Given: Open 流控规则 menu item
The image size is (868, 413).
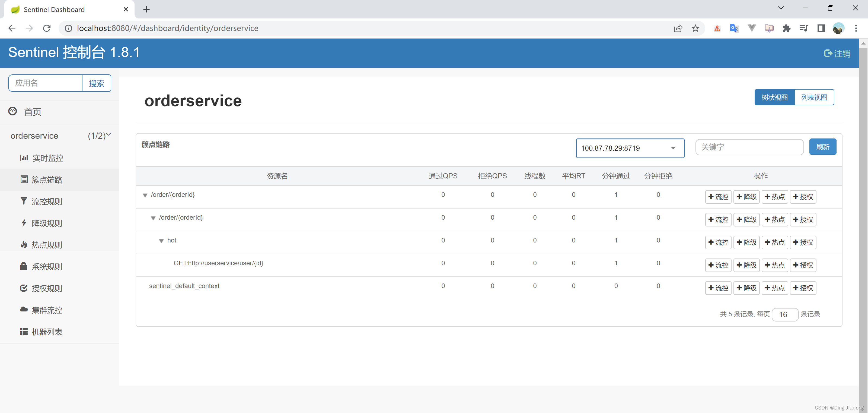Looking at the screenshot, I should pyautogui.click(x=47, y=201).
